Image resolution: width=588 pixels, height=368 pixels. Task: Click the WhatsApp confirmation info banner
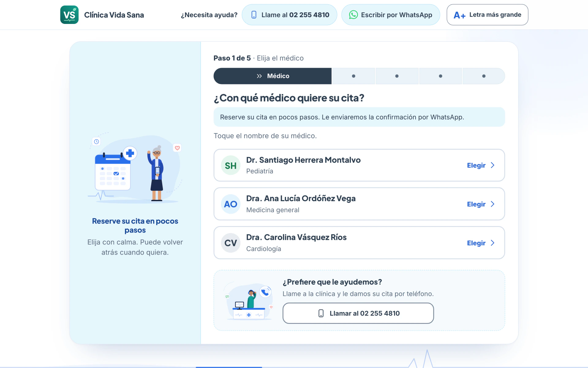(359, 117)
